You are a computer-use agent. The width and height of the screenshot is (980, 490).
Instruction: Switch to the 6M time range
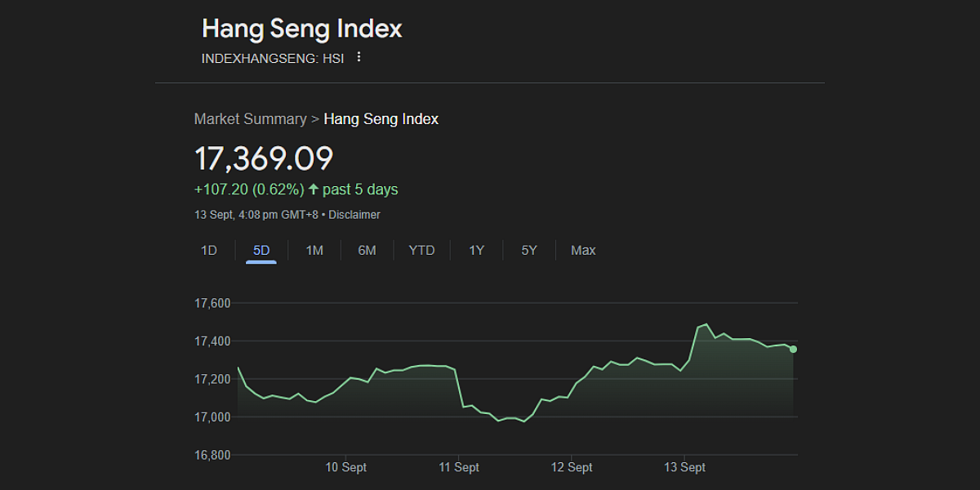(367, 250)
